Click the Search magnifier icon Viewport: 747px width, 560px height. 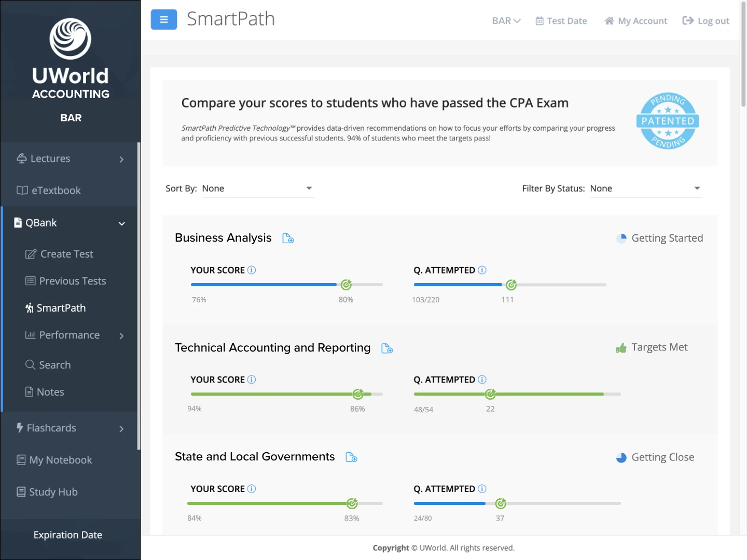(31, 365)
